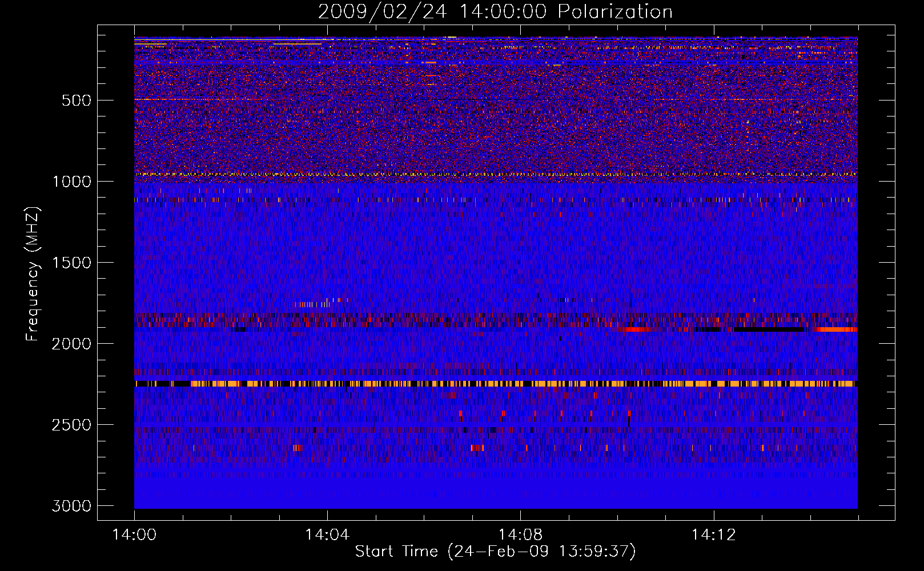Select the 2500 frequency tick label
The height and width of the screenshot is (571, 924).
pos(72,425)
